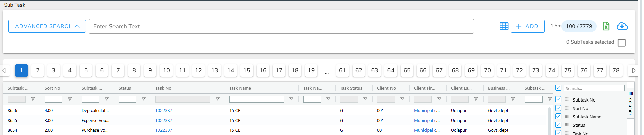Viewport: 644px width, 135px height.
Task: Toggle the Sort No column checkbox
Action: point(558,108)
